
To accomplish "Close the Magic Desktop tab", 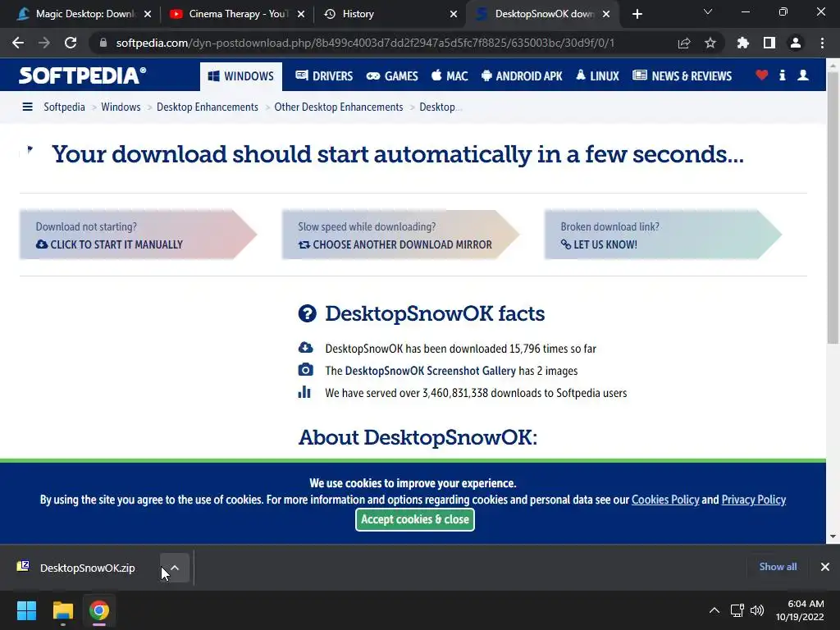I will [x=148, y=14].
